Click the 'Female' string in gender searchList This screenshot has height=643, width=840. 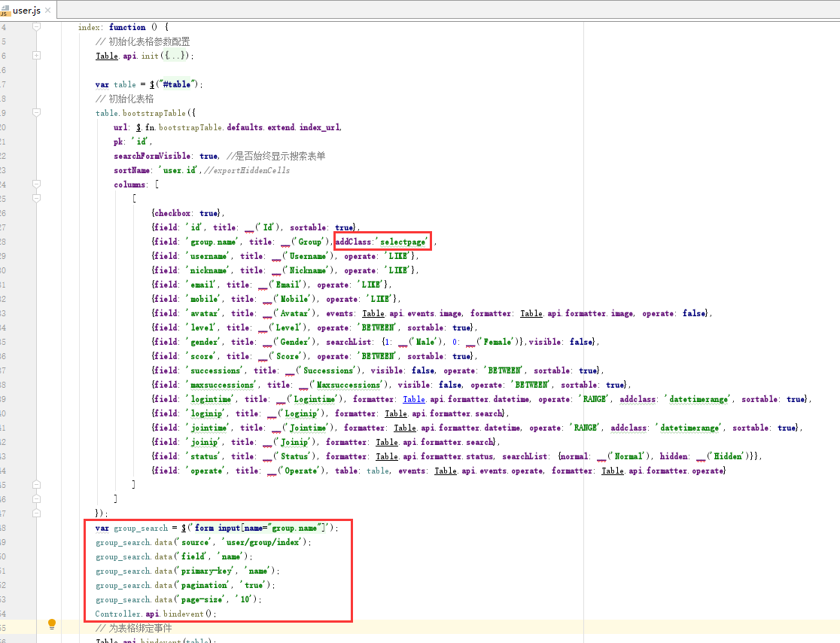(498, 342)
